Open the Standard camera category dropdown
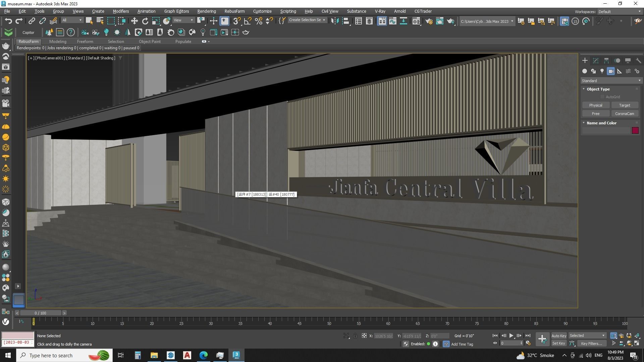644x362 pixels. coord(611,81)
